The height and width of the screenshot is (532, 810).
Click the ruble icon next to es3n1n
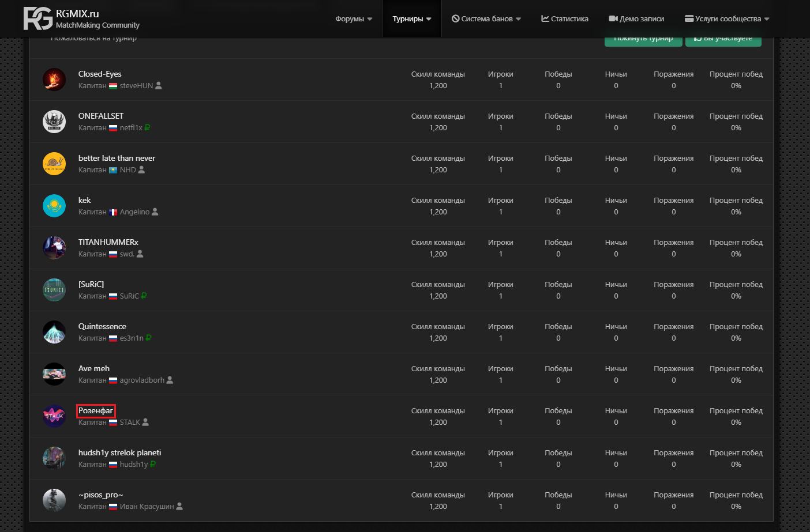click(x=148, y=338)
